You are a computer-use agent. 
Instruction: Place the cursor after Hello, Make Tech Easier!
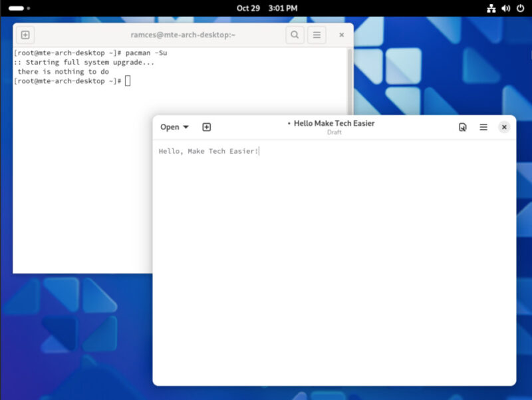tap(258, 151)
